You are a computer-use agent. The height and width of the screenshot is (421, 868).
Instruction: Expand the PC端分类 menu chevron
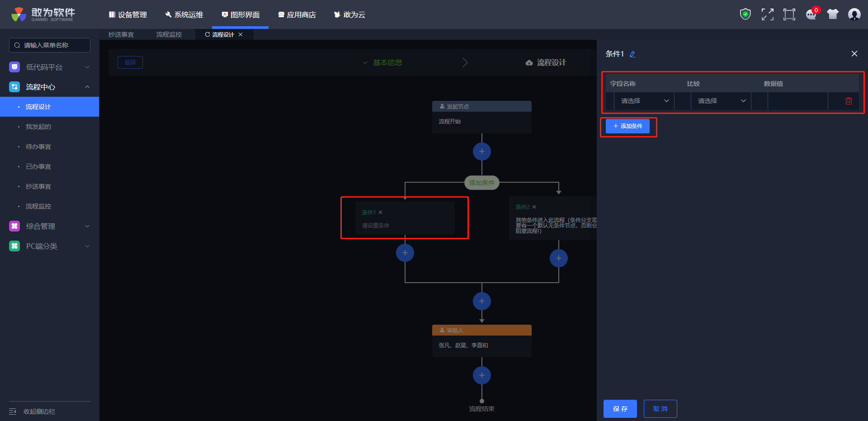(x=87, y=246)
